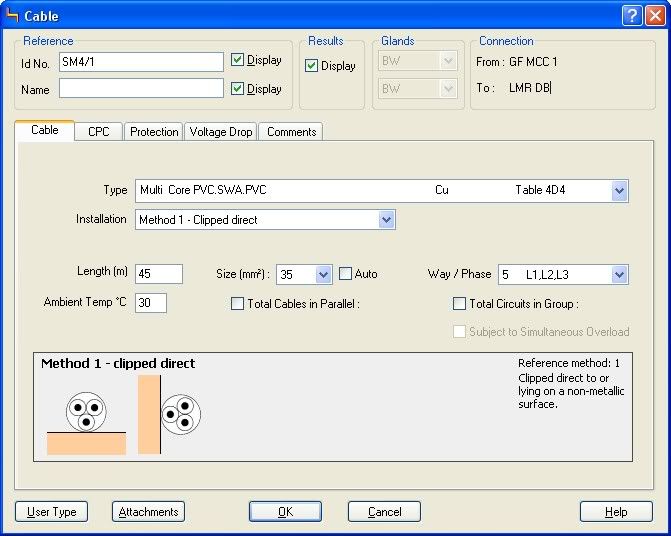
Task: Click the clipped direct horizontal surface diagram
Action: pos(86,423)
